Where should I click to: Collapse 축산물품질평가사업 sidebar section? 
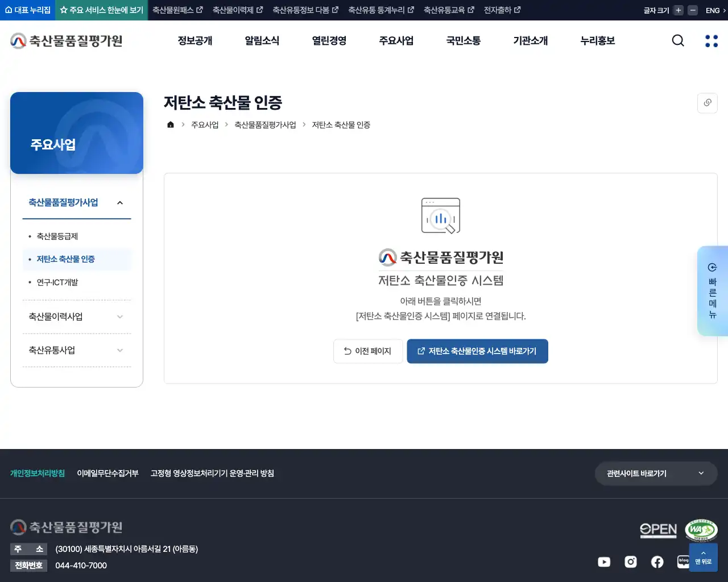pyautogui.click(x=77, y=203)
